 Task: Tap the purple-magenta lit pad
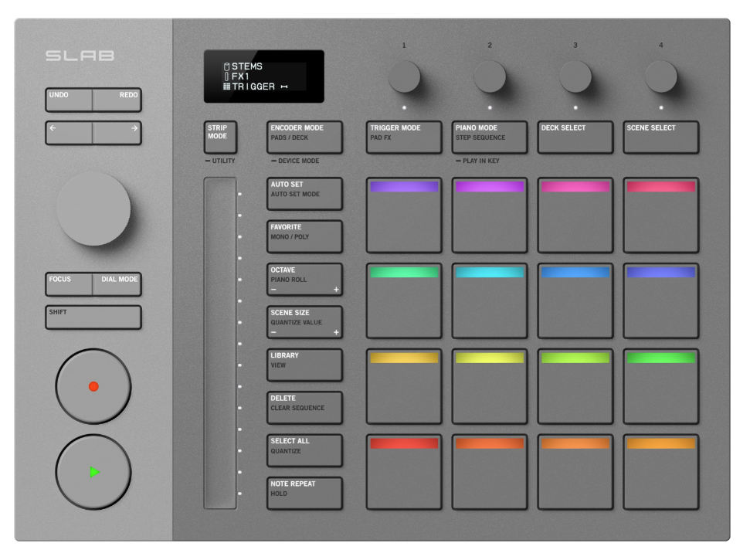[x=490, y=216]
